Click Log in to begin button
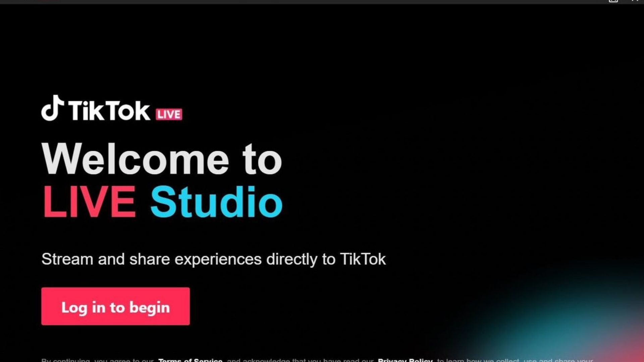Viewport: 644px width, 362px height. click(115, 306)
